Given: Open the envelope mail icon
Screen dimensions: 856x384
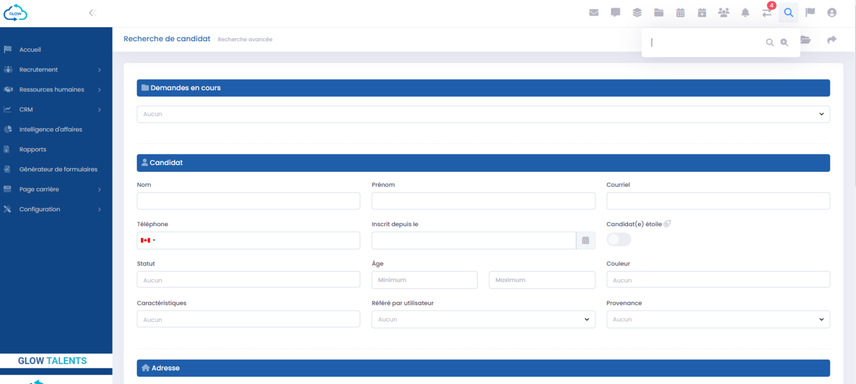Looking at the screenshot, I should pyautogui.click(x=593, y=13).
